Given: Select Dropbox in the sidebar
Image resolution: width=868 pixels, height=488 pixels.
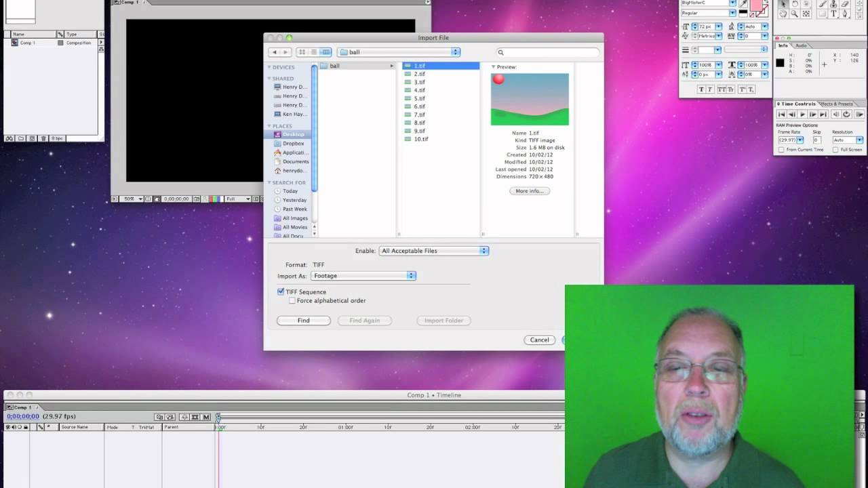Looking at the screenshot, I should [293, 144].
